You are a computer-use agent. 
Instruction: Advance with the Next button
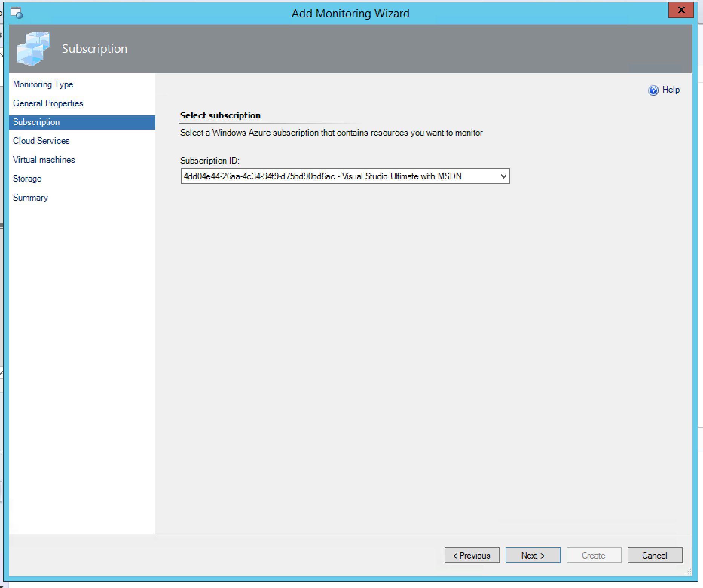point(533,555)
